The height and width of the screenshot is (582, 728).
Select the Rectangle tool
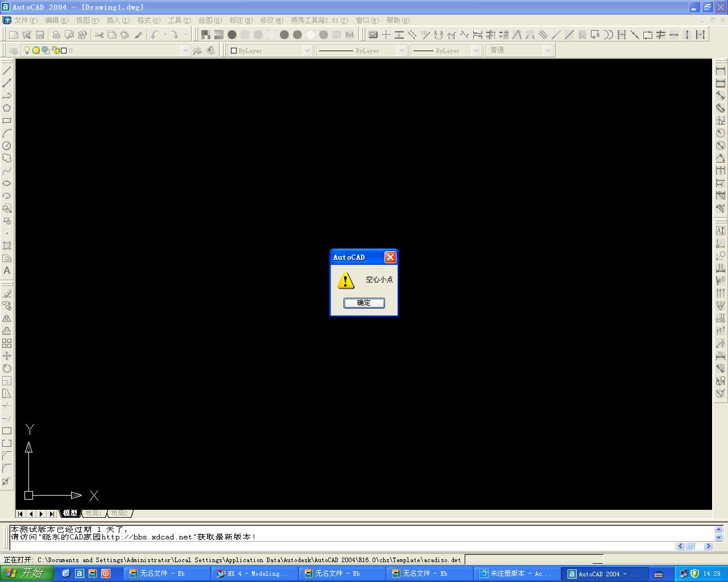(7, 120)
